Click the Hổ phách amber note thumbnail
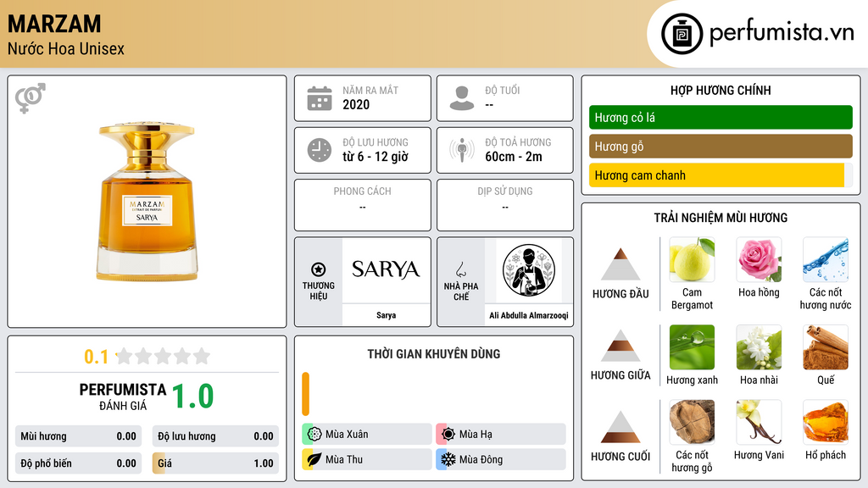 [826, 422]
